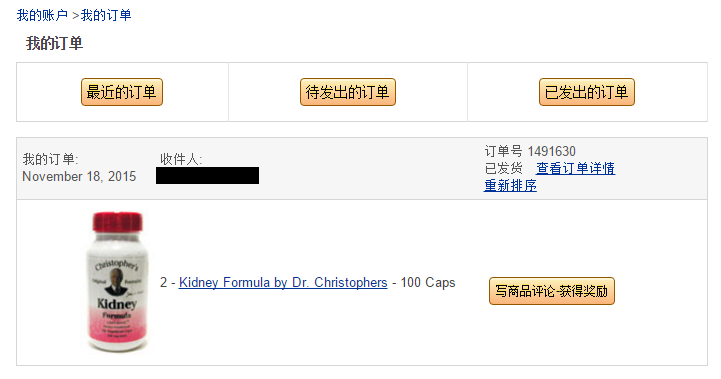Click the 我的订单: label above the date
This screenshot has height=379, width=721.
pos(51,160)
